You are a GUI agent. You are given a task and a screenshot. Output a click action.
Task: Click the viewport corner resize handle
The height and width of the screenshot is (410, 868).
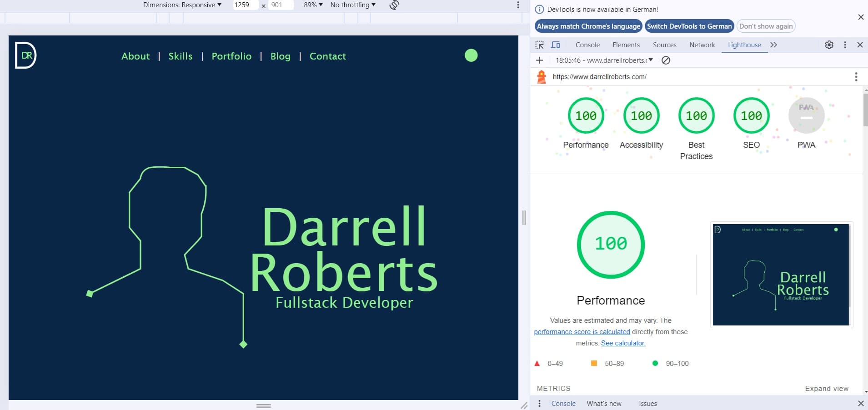[x=524, y=405]
